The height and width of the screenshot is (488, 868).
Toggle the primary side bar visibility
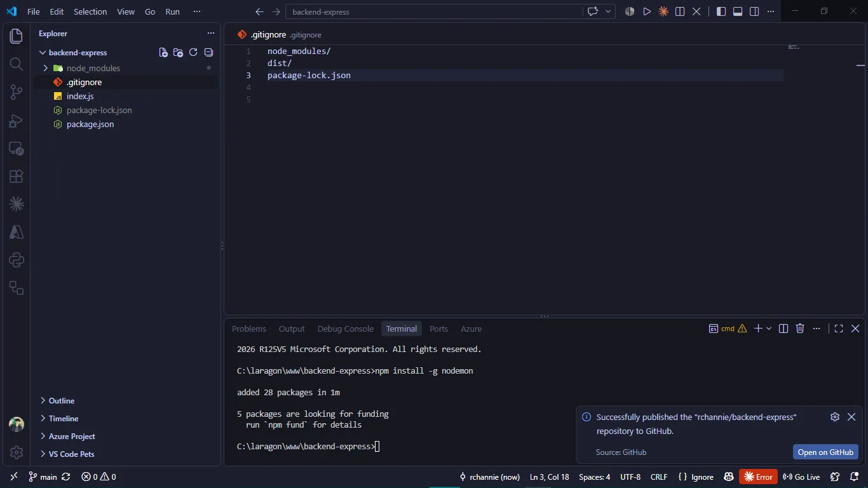[721, 11]
